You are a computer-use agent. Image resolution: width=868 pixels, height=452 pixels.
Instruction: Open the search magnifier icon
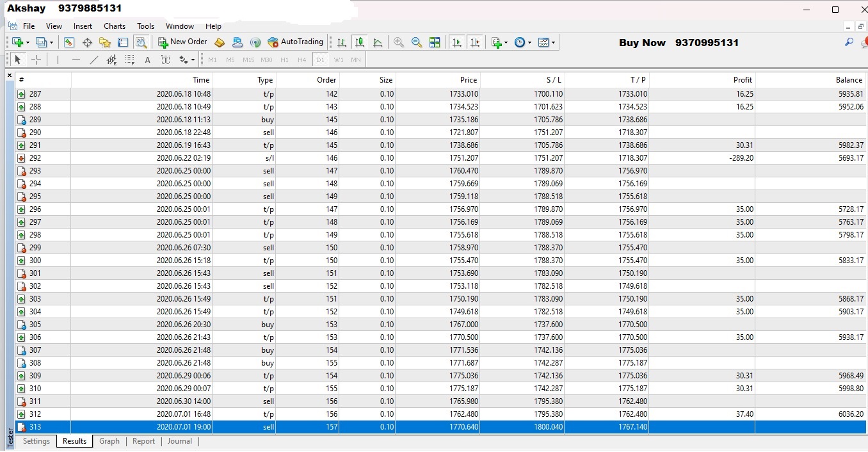849,42
